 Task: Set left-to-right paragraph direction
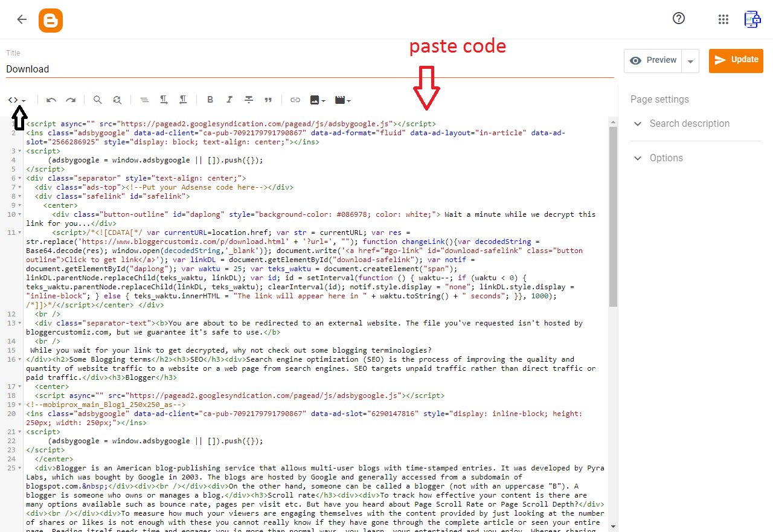click(164, 100)
